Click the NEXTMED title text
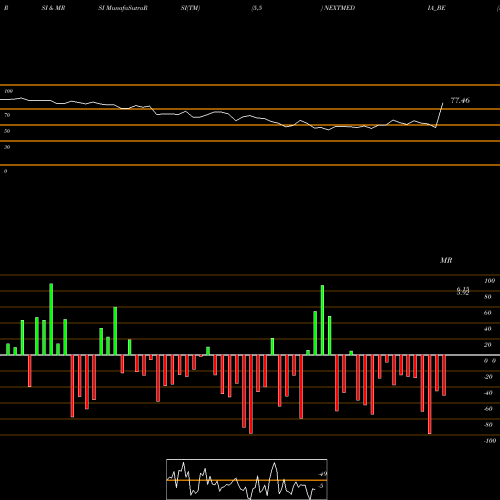The height and width of the screenshot is (500, 500). click(x=339, y=8)
